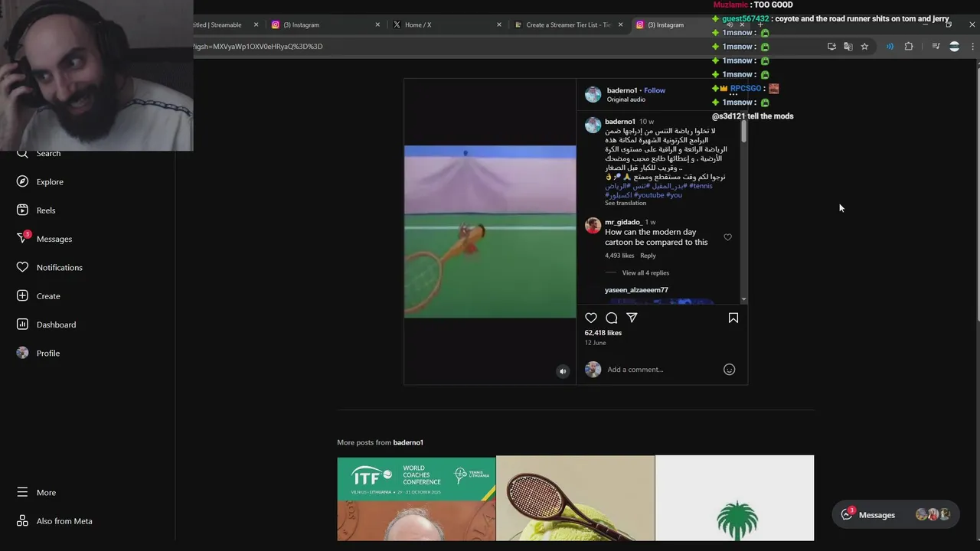
Task: Open ITF World Coaches Conference post thumbnail
Action: 416,498
